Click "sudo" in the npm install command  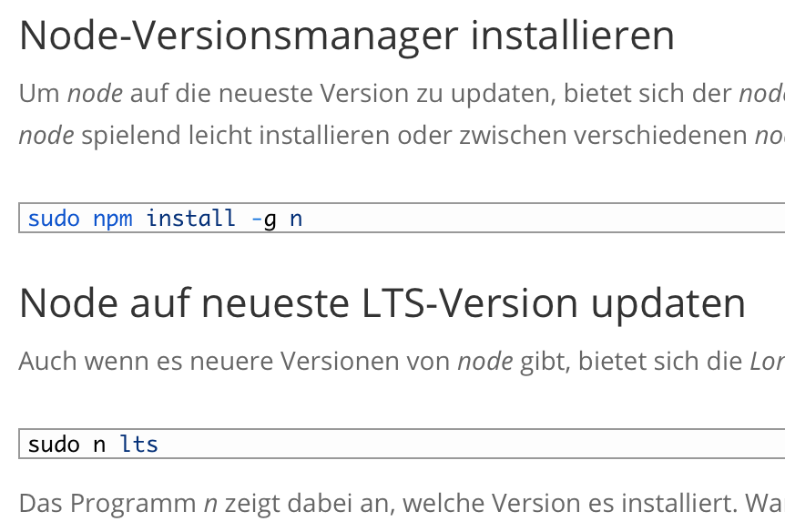click(x=54, y=219)
